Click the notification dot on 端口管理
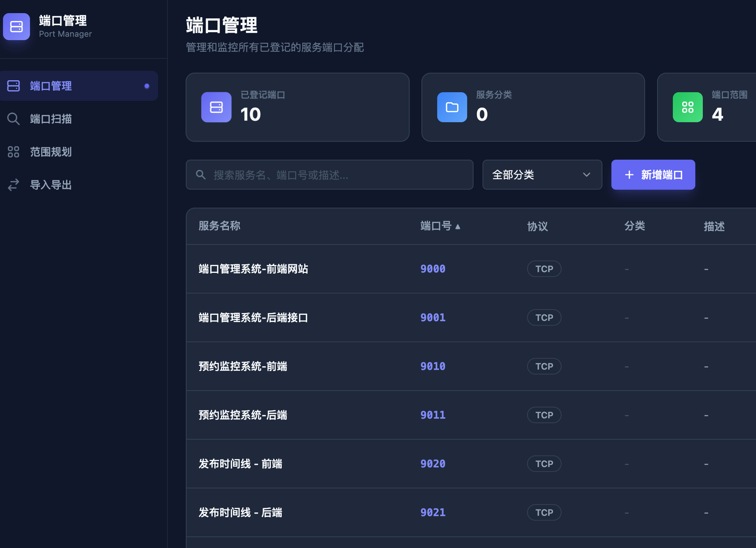This screenshot has height=548, width=756. [147, 85]
